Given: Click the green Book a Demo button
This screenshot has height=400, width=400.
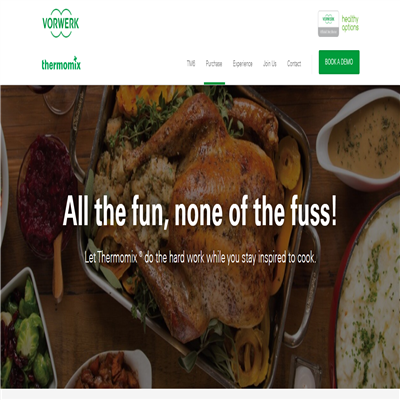Looking at the screenshot, I should pyautogui.click(x=339, y=62).
